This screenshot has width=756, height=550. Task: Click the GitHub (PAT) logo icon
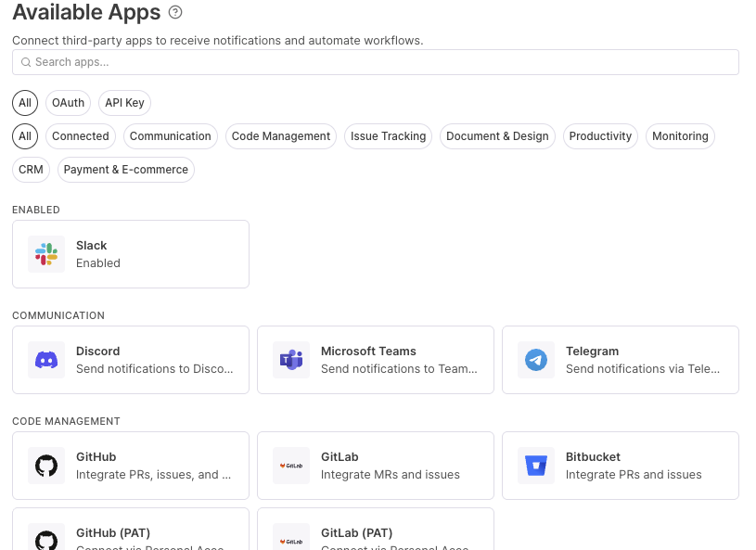[x=46, y=539]
